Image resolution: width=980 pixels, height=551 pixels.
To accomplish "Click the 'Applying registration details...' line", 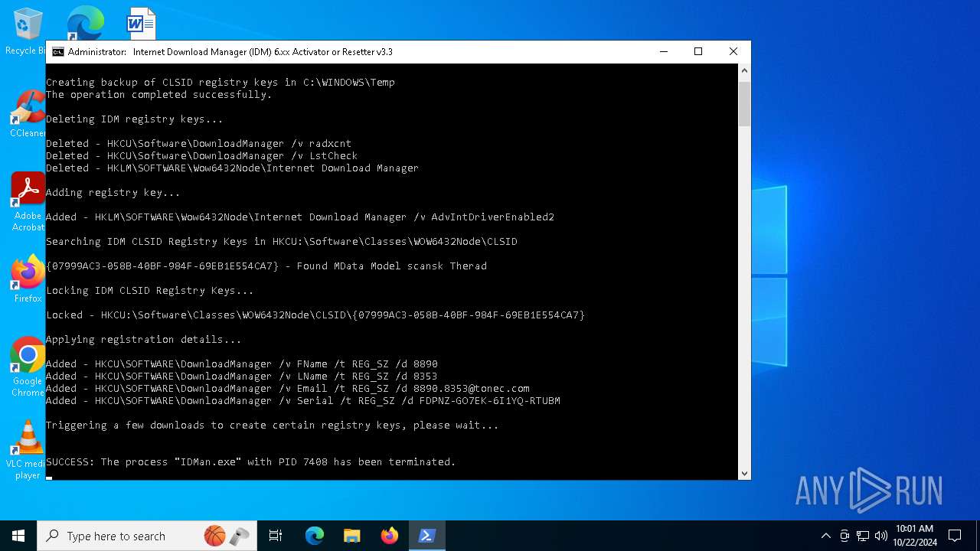I will coord(143,339).
